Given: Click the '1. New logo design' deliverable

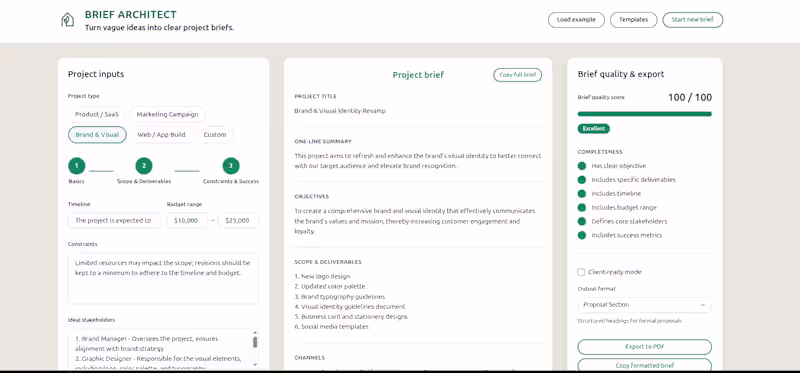Looking at the screenshot, I should (x=322, y=276).
